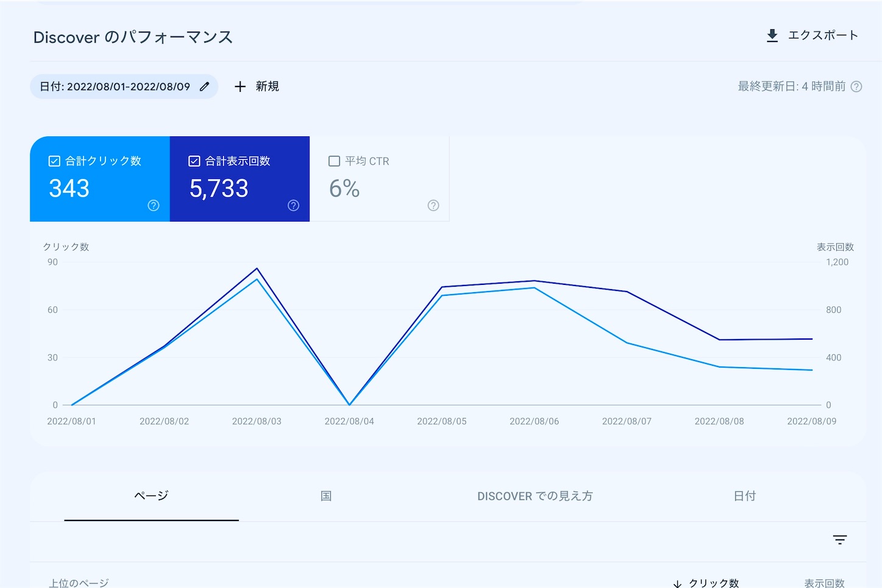Click the plus icon to add filter

(240, 86)
